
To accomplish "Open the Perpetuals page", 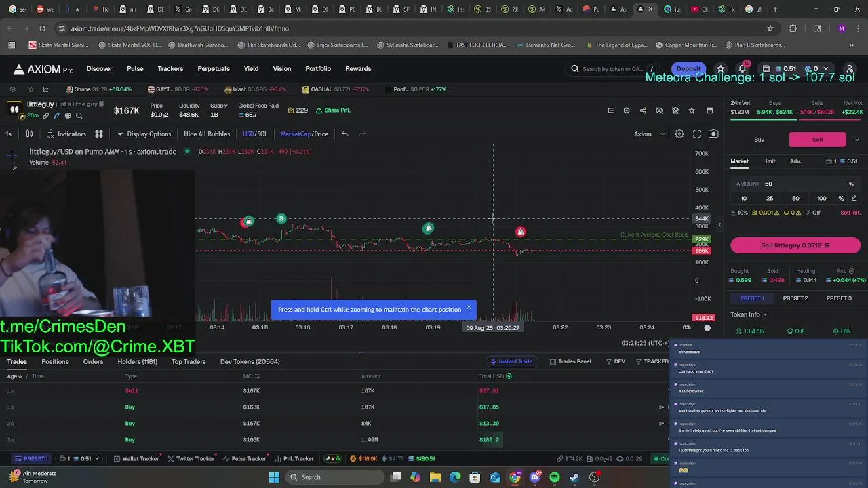I will [x=214, y=68].
